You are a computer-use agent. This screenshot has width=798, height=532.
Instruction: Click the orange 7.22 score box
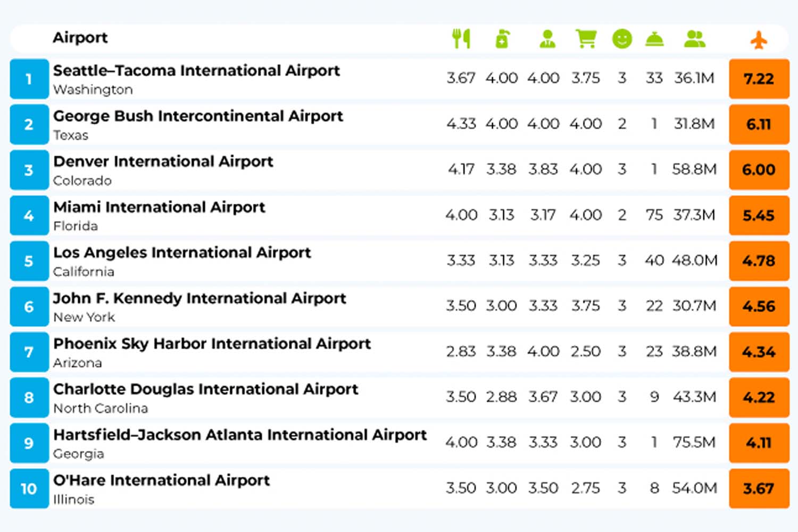759,79
